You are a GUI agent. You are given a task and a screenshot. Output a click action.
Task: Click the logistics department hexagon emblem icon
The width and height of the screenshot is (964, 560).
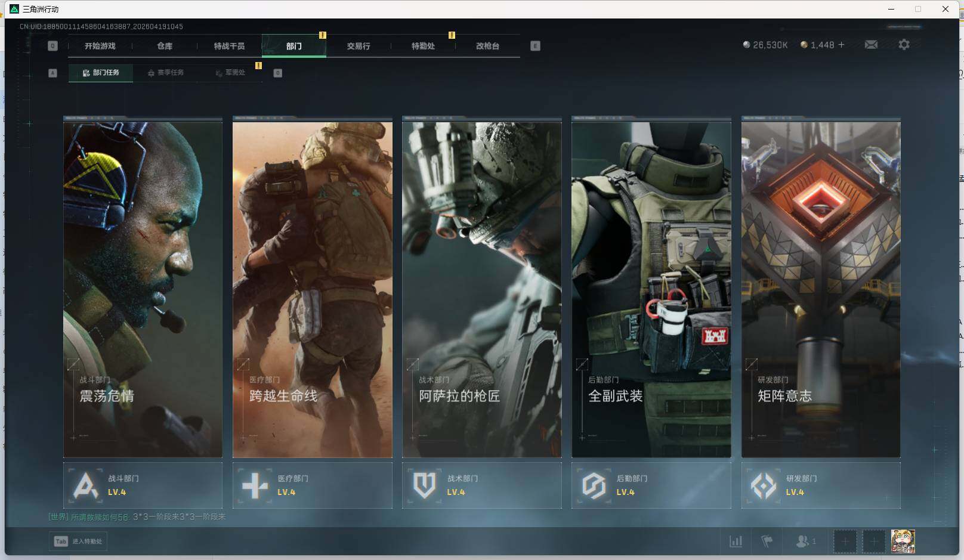[x=594, y=485]
